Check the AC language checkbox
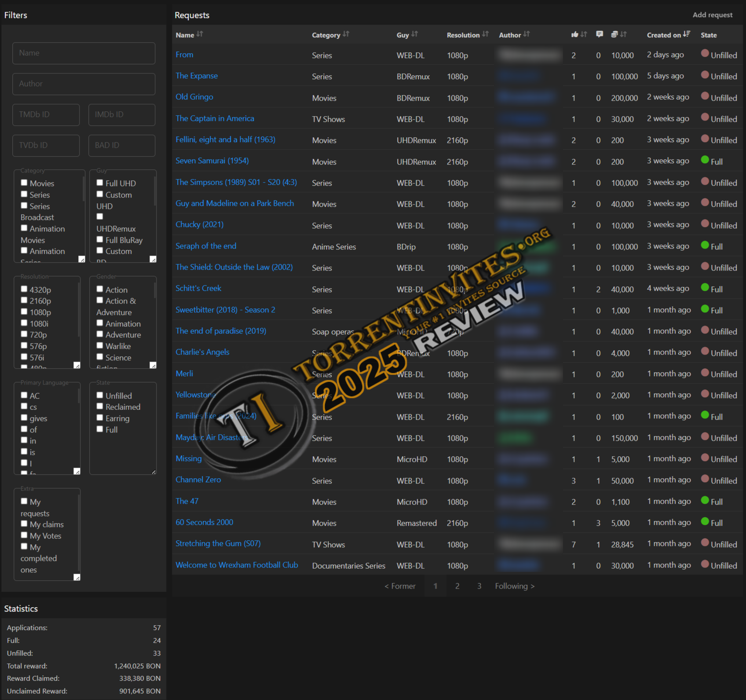 (x=24, y=395)
